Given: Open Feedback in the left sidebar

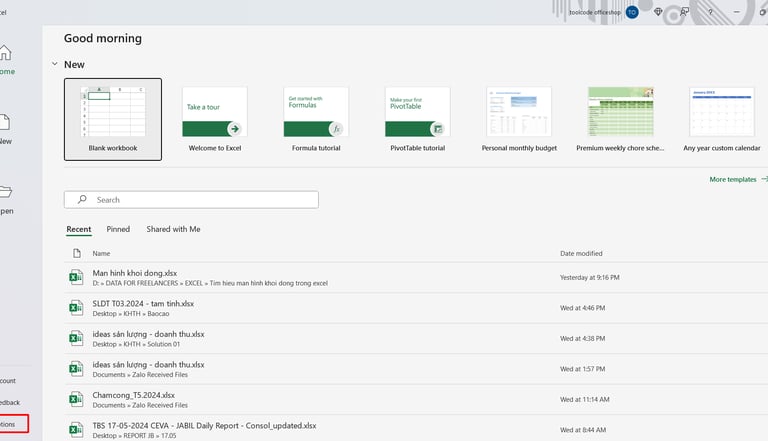Looking at the screenshot, I should point(10,402).
